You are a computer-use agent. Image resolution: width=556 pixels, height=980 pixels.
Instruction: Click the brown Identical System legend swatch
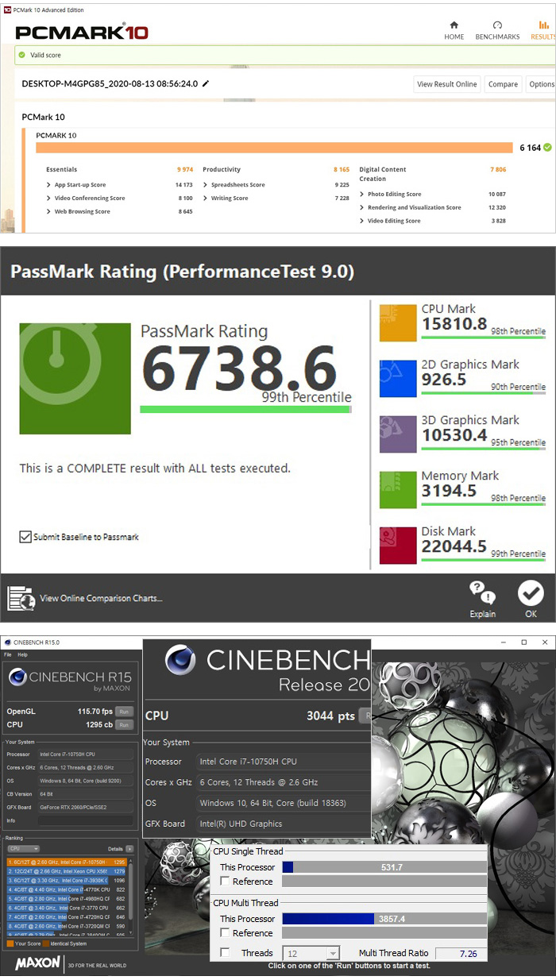46,944
